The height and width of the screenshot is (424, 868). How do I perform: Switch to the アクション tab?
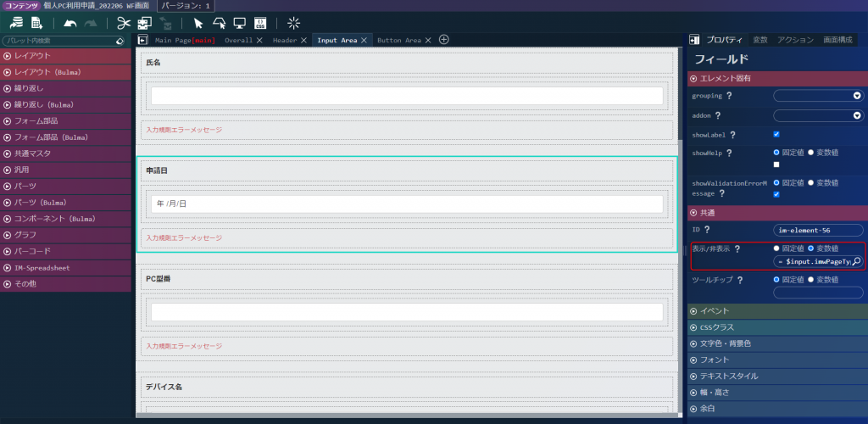pos(795,40)
